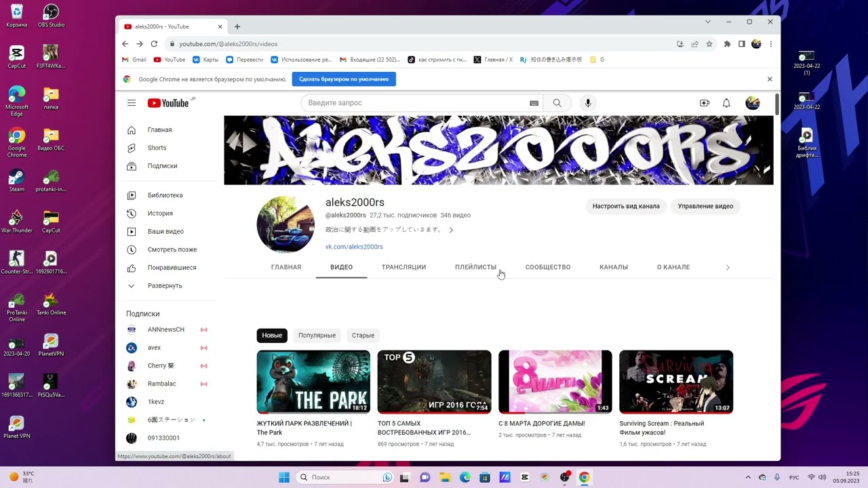
Task: Select OBS Studio desktop shortcut
Action: pos(51,16)
